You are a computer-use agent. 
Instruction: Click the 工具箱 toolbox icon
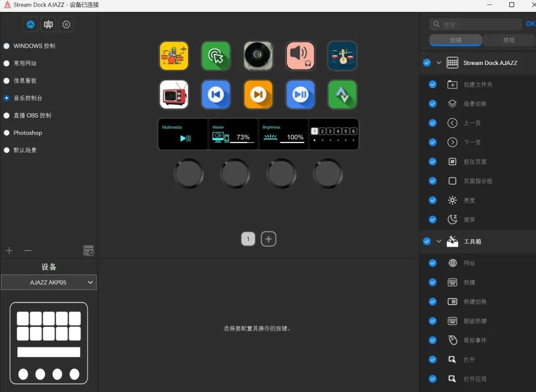pyautogui.click(x=452, y=241)
